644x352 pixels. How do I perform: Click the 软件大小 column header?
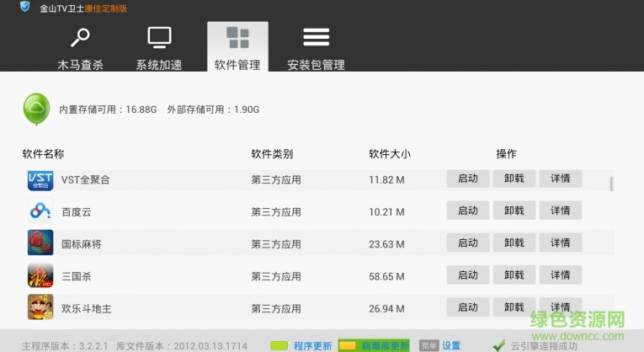click(390, 154)
